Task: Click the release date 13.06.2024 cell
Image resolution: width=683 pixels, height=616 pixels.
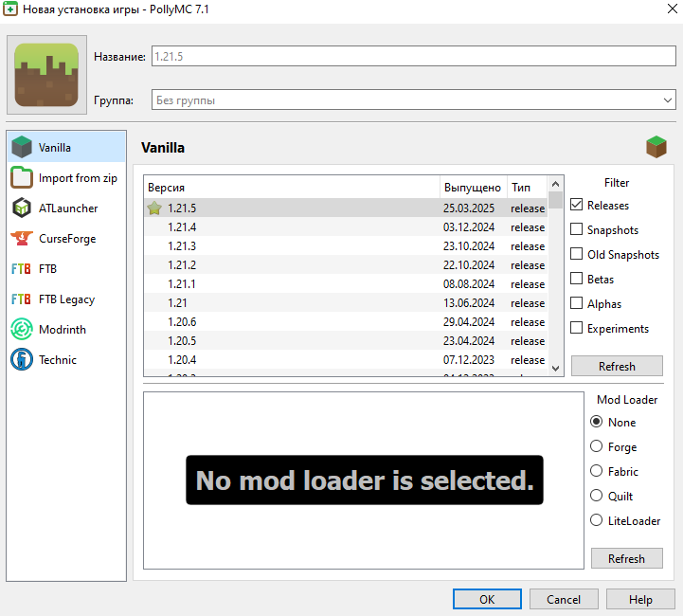Action: tap(469, 302)
